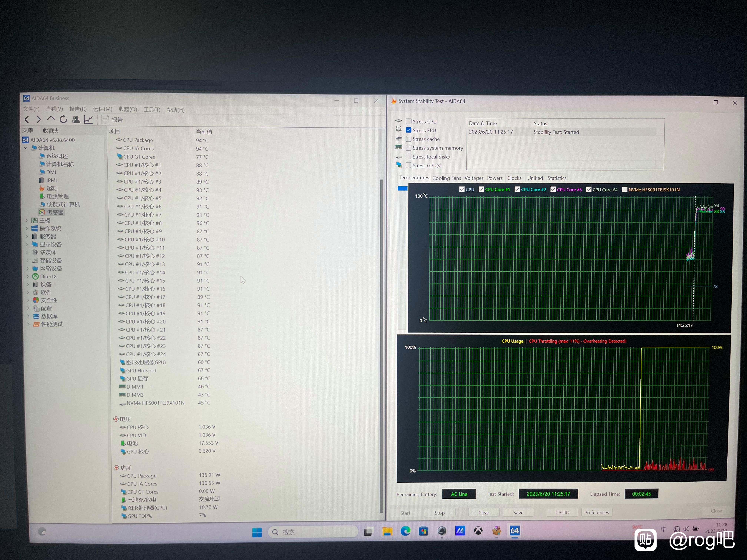
Task: Enable Stress local disks checkbox
Action: [409, 156]
